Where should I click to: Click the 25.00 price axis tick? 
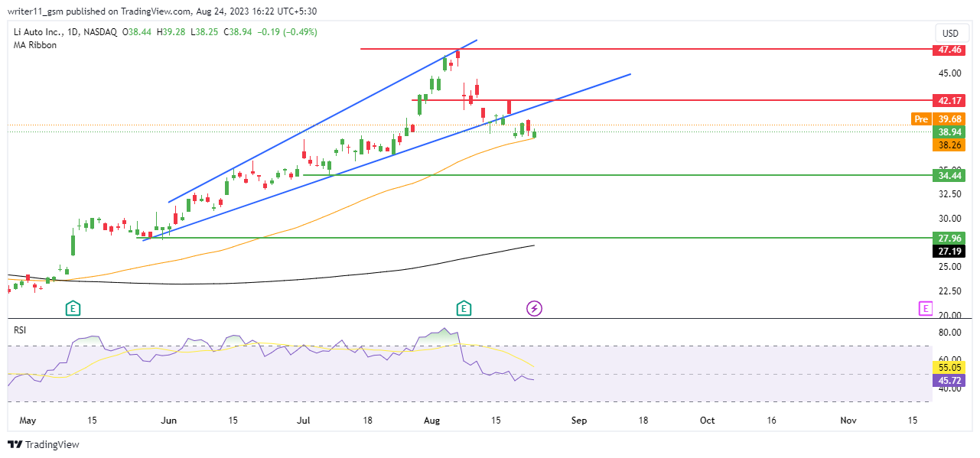click(950, 267)
